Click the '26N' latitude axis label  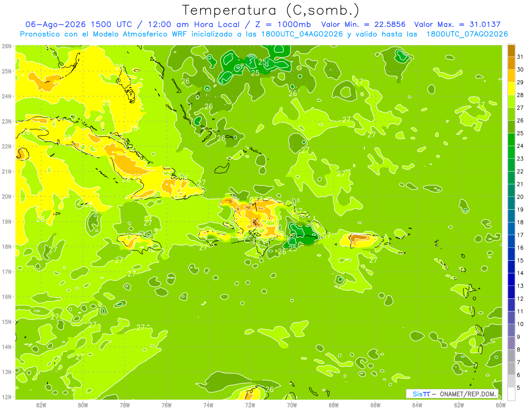pyautogui.click(x=7, y=46)
